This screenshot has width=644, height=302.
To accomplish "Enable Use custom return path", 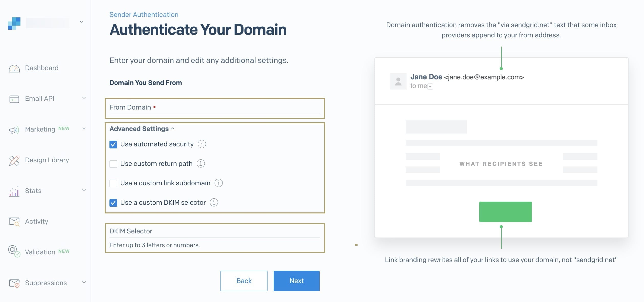I will (113, 164).
